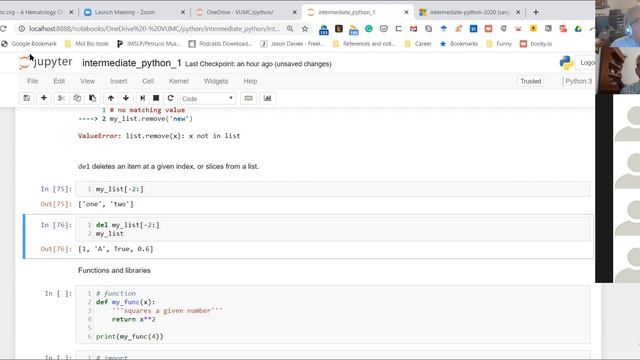
Task: Switch to the OneDrive VUMC/python tab
Action: 240,12
